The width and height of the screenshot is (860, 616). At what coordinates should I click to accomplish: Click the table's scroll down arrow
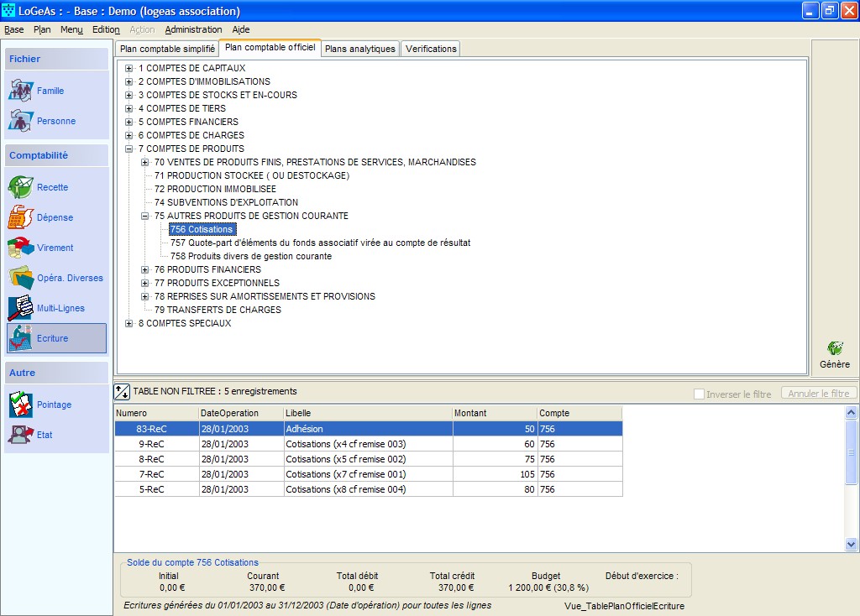(852, 545)
